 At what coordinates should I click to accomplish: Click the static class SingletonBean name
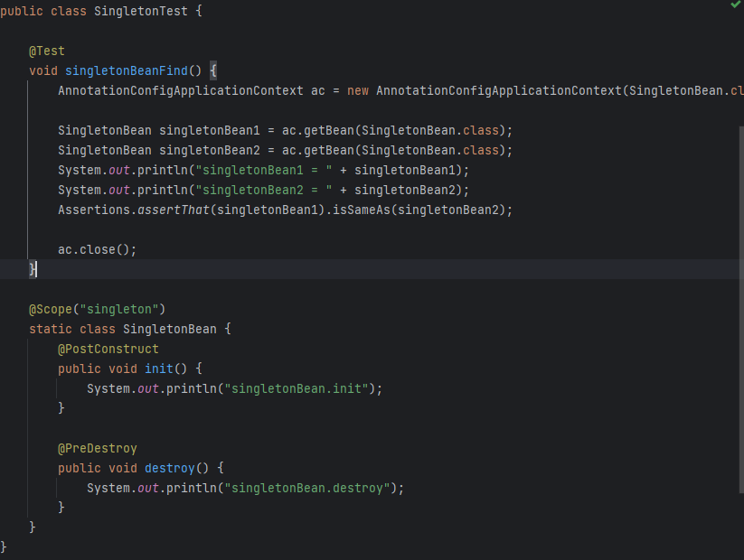[x=169, y=329]
